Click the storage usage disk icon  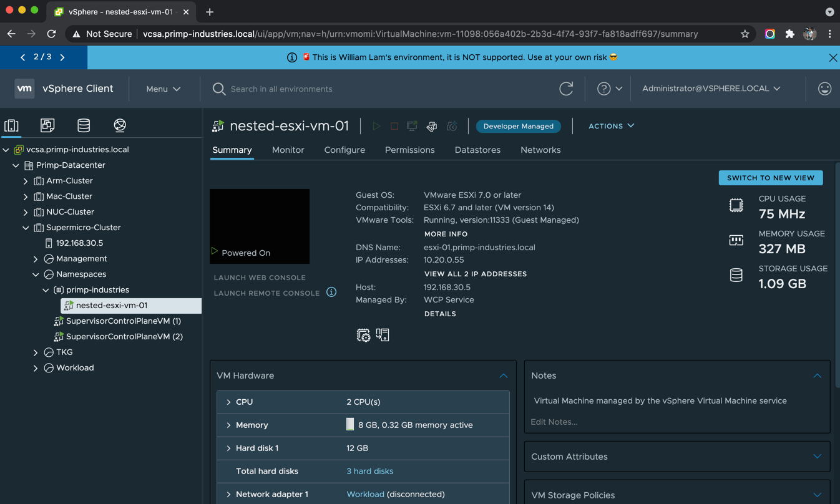736,275
